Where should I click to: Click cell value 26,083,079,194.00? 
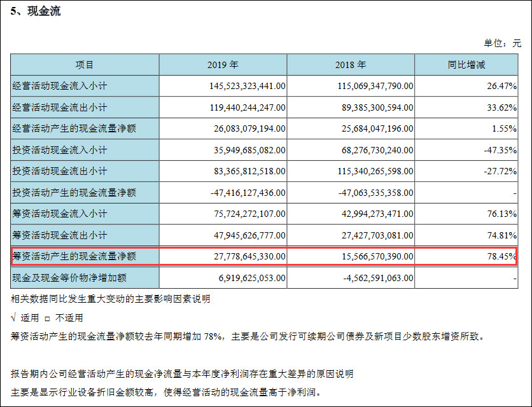(x=249, y=128)
